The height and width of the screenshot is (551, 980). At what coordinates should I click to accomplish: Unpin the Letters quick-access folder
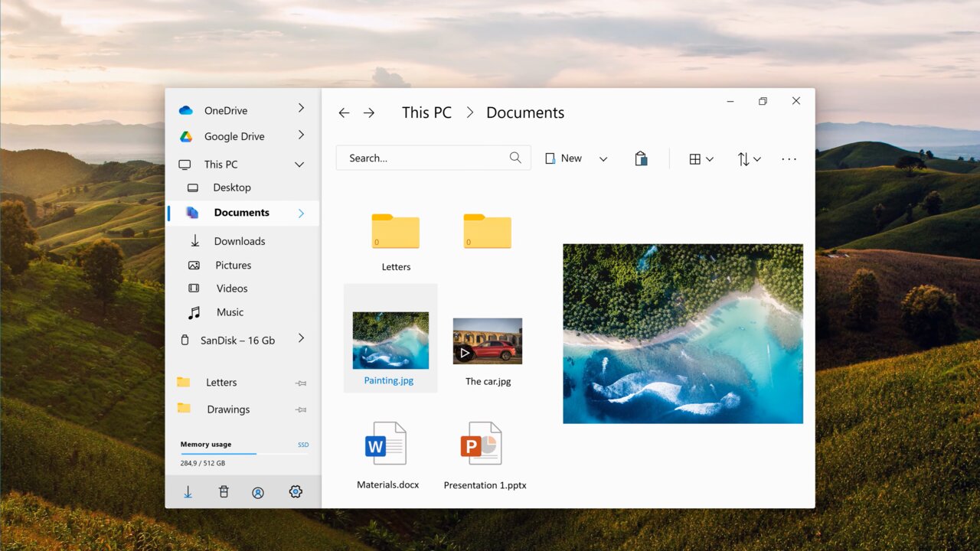click(301, 383)
